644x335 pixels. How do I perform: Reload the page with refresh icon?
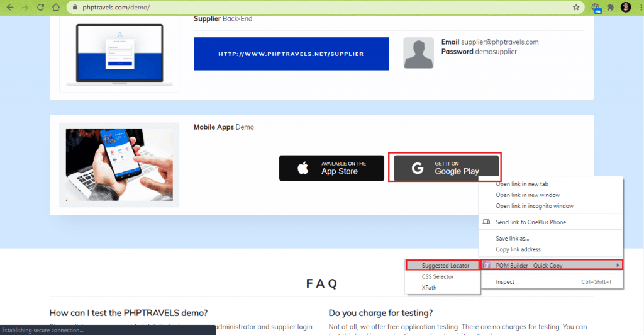tap(40, 8)
